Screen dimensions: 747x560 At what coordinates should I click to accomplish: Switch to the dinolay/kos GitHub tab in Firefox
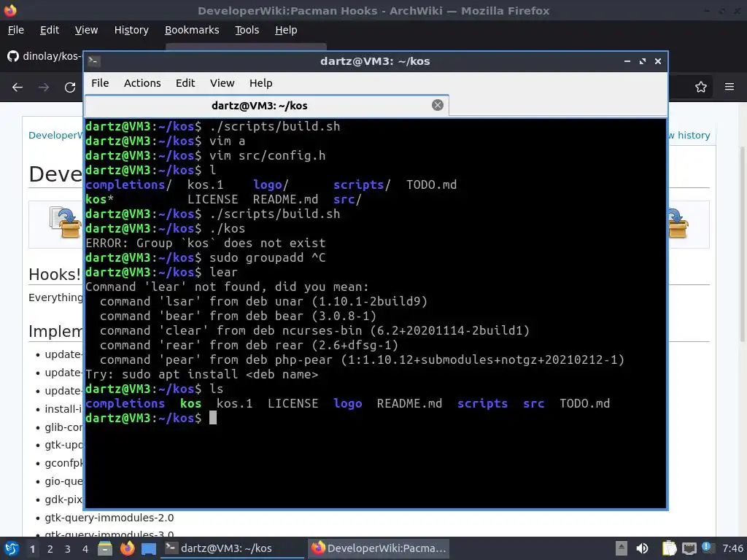(x=44, y=56)
